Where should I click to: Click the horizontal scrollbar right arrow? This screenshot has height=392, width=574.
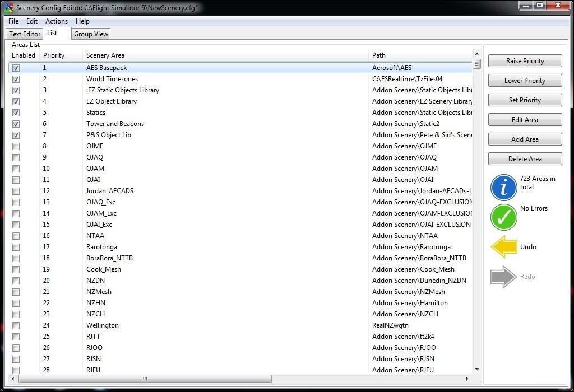pos(467,379)
